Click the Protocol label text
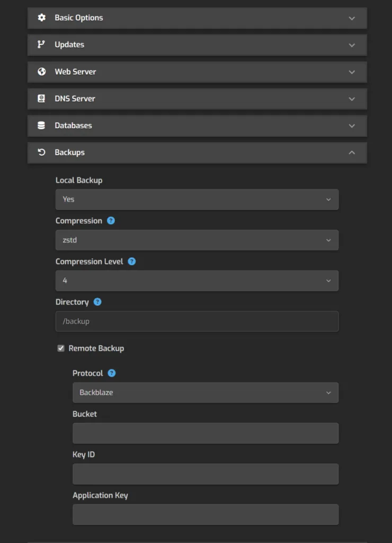 pyautogui.click(x=87, y=373)
